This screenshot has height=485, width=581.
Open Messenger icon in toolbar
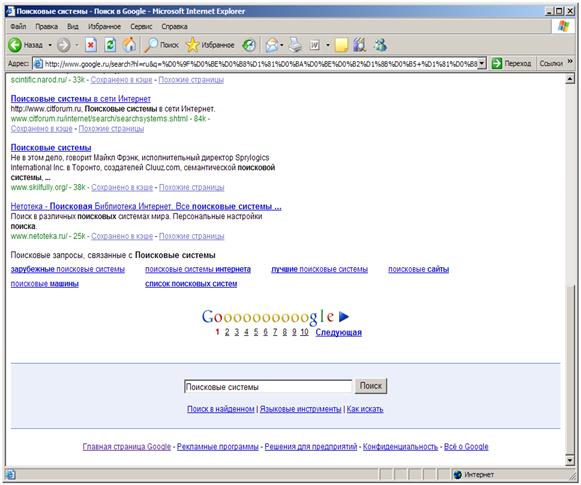click(381, 45)
